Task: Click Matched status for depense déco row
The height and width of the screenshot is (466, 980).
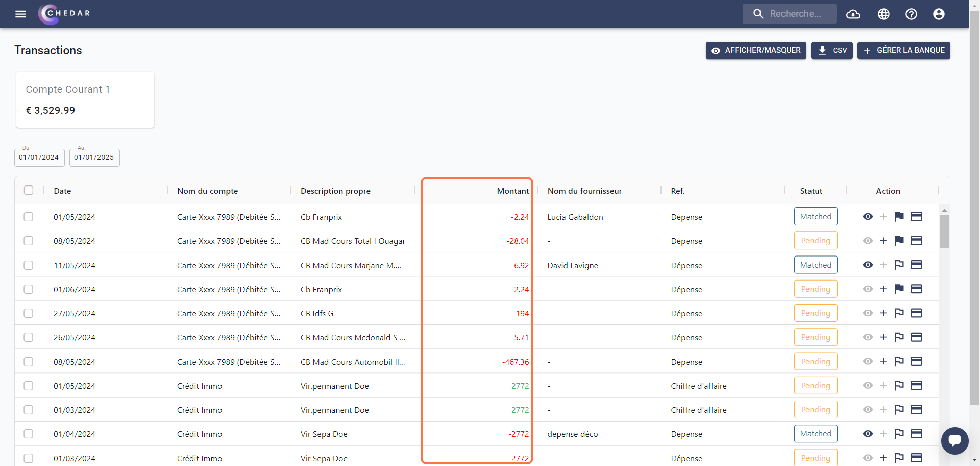Action: coord(816,434)
